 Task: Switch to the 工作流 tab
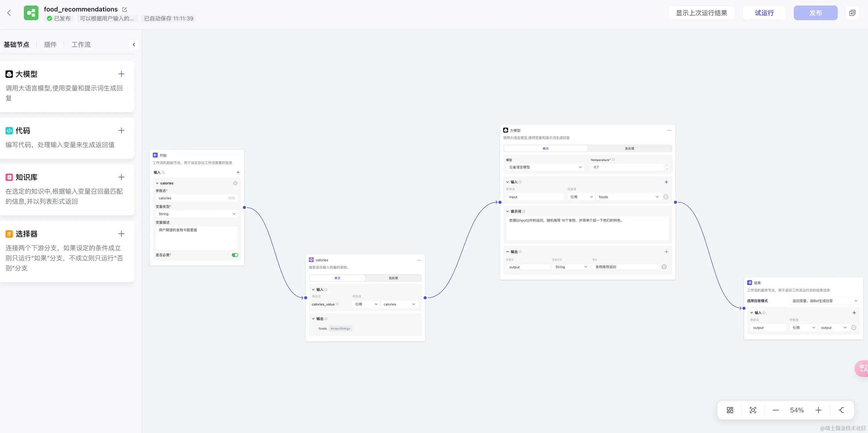(x=81, y=45)
